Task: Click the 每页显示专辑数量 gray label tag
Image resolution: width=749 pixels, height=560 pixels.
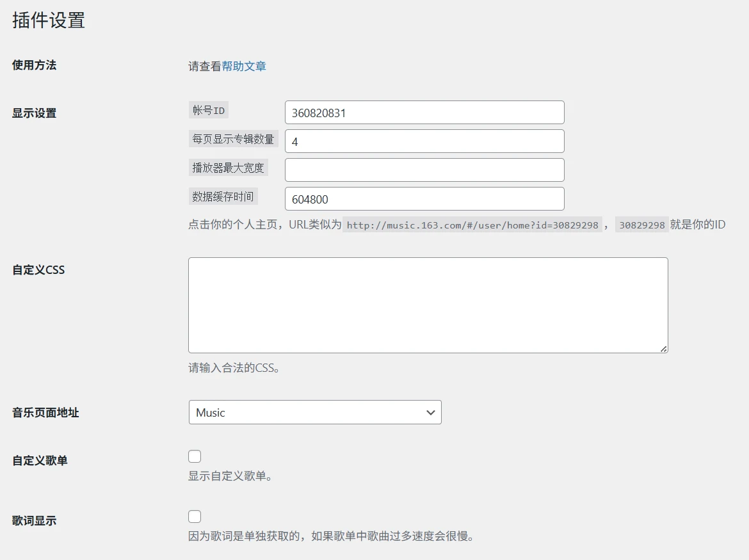Action: [x=233, y=139]
